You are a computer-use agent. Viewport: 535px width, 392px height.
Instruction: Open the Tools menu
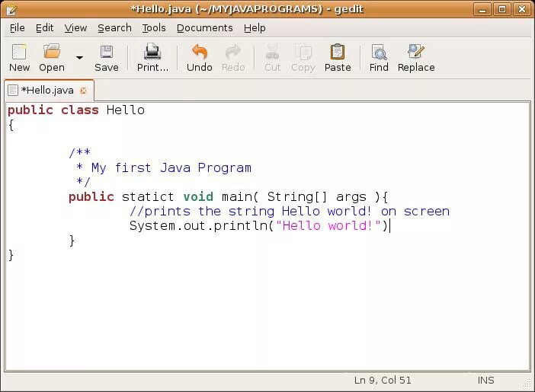154,28
